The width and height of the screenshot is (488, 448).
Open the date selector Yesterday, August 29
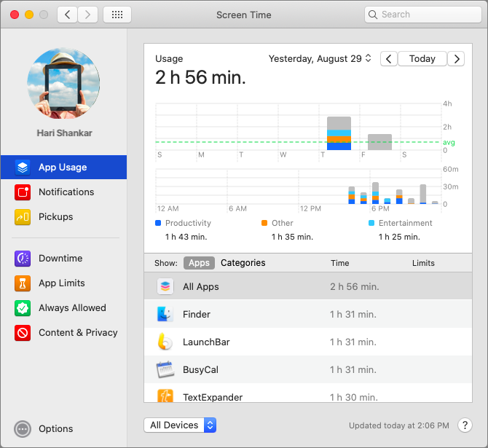[320, 59]
